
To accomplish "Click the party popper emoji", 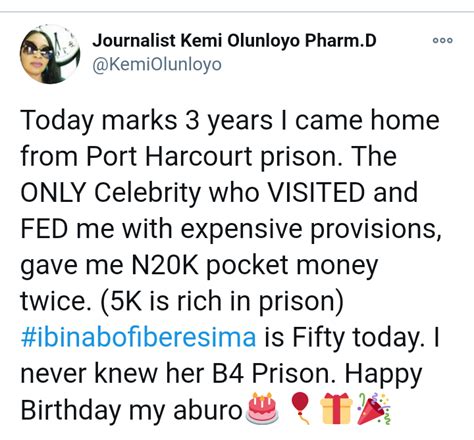I will (x=373, y=408).
